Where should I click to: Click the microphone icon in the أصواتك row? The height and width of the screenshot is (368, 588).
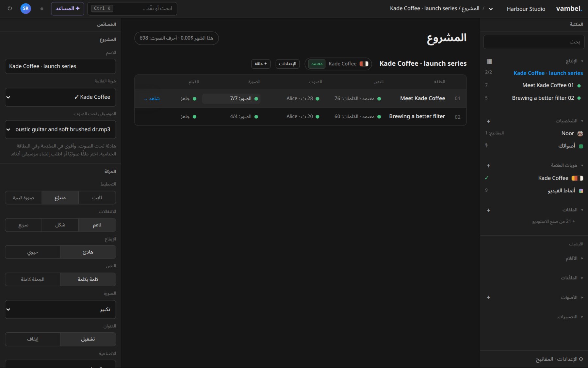point(486,146)
